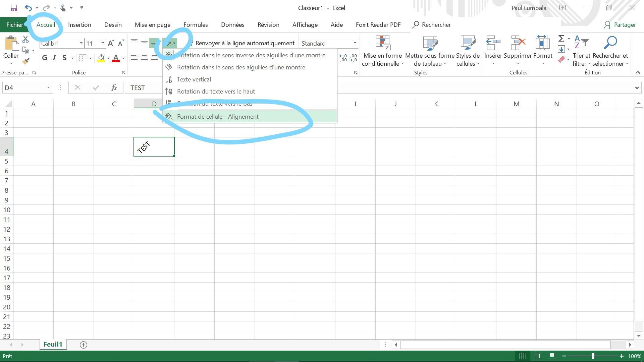
Task: Click the Borders icon in Police group
Action: [x=83, y=58]
